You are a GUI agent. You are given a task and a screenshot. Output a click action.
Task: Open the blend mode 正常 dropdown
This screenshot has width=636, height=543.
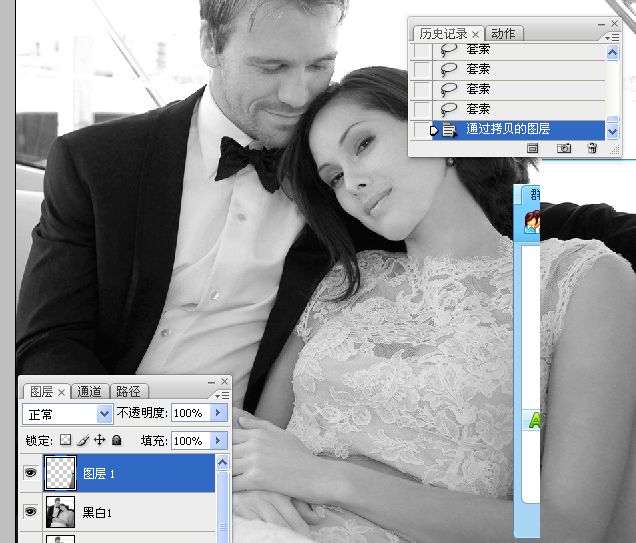point(67,414)
